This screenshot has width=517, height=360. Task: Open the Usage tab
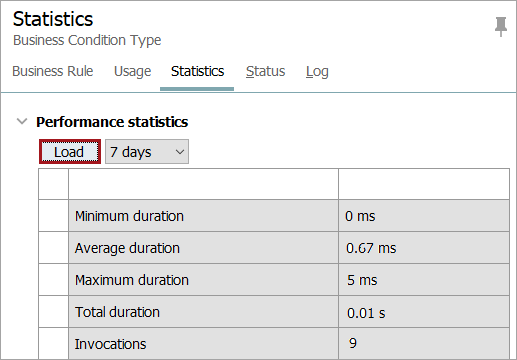pos(132,71)
